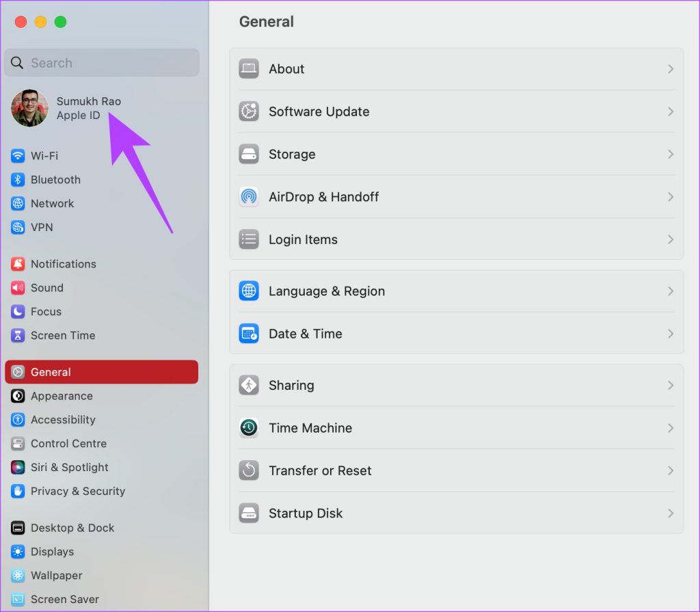Open Notifications settings icon
The height and width of the screenshot is (612, 700).
(17, 264)
